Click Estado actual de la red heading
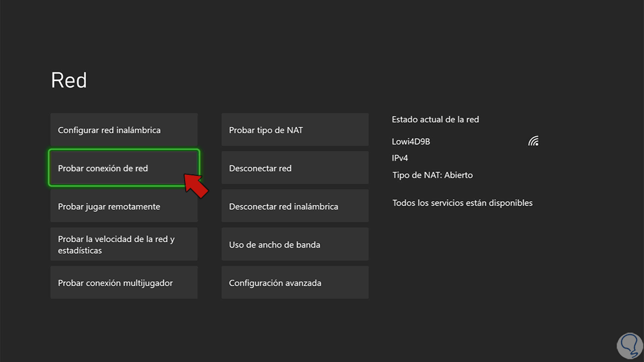The image size is (644, 362). (x=435, y=120)
